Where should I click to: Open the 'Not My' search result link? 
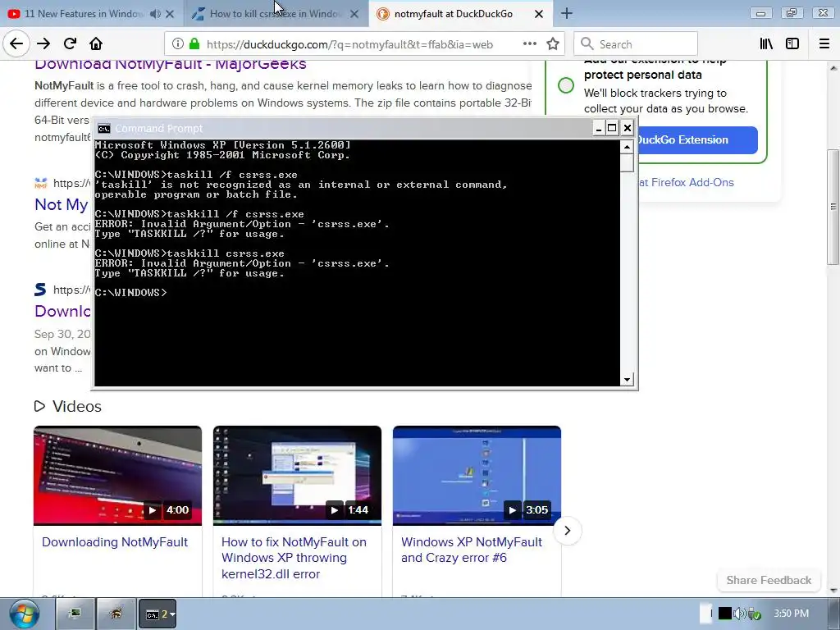coord(61,204)
